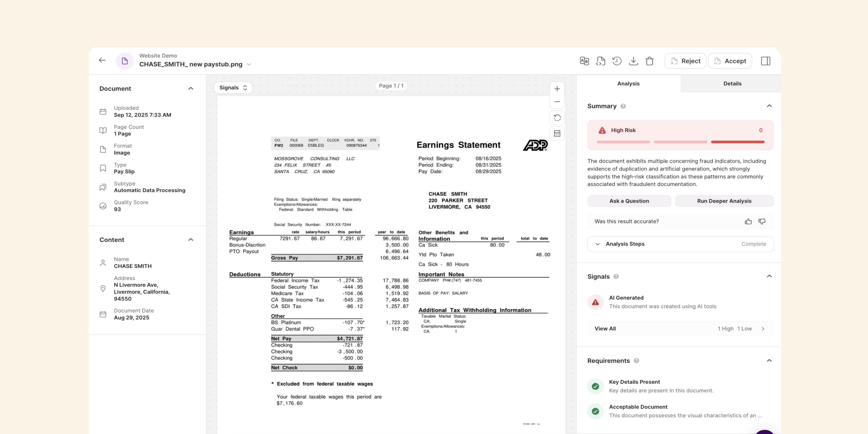Screen dimensions: 868x434
Task: Toggle the right side panel
Action: tap(765, 61)
